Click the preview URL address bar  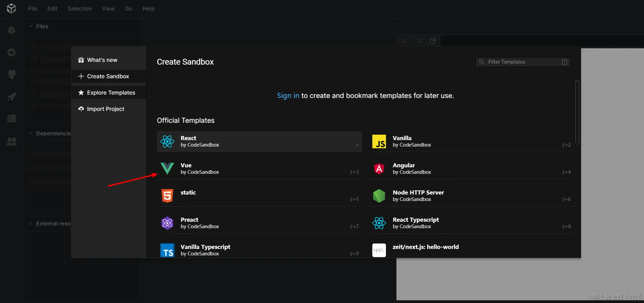[542, 41]
